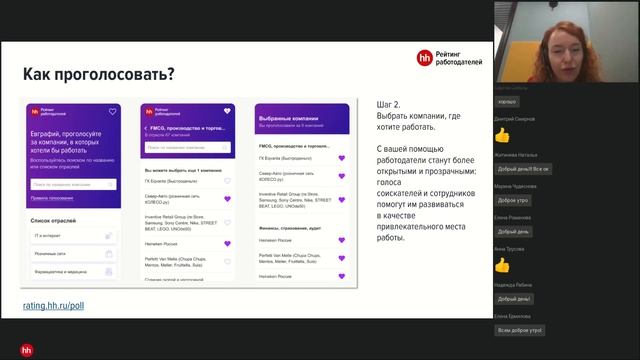Click chat message 'хорошо'
The width and height of the screenshot is (640, 360).
pos(507,102)
